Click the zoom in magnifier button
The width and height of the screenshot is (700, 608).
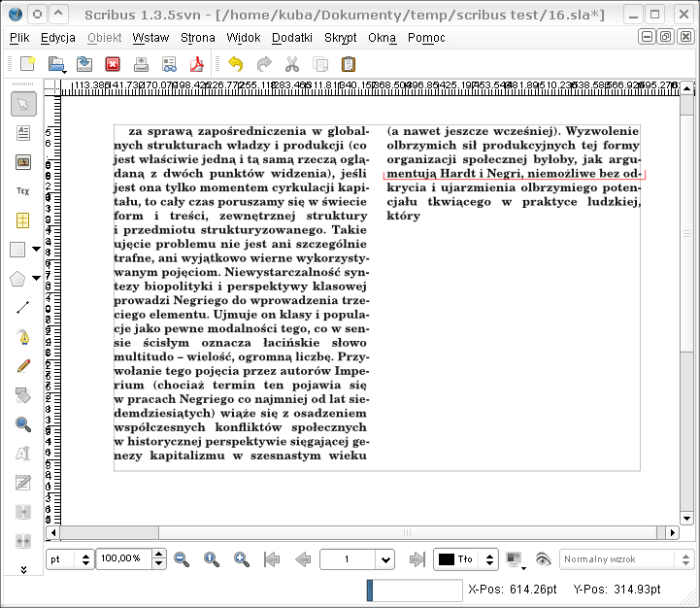(242, 559)
